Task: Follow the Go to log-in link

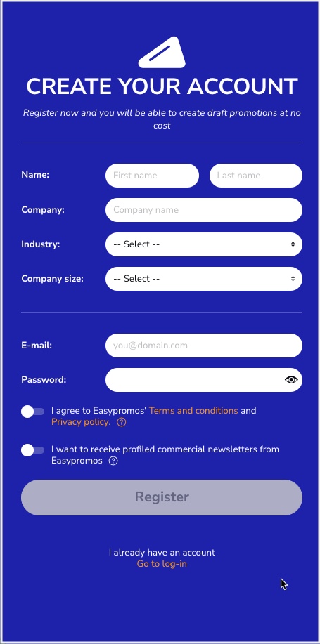Action: 162,564
